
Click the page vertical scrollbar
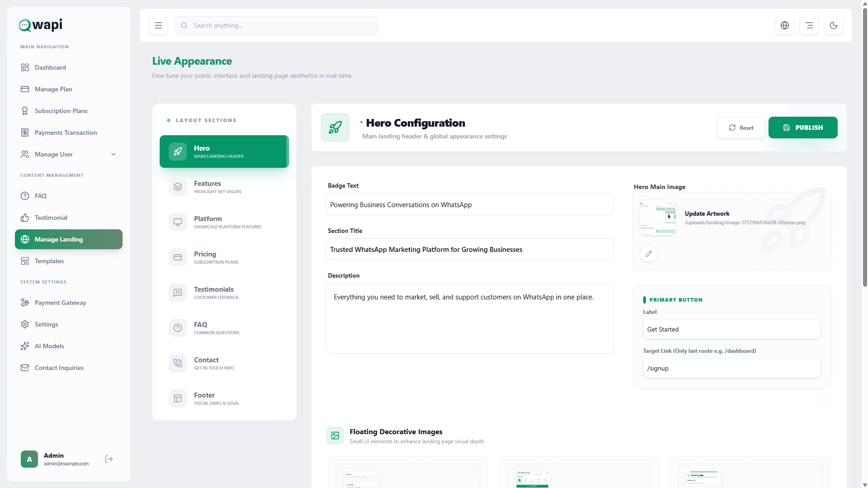coord(865,149)
